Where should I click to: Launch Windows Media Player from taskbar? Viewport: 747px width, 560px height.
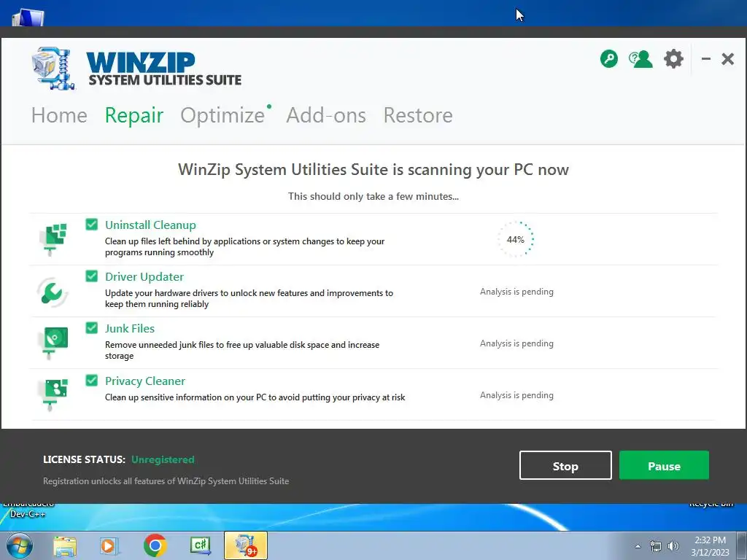(x=109, y=546)
